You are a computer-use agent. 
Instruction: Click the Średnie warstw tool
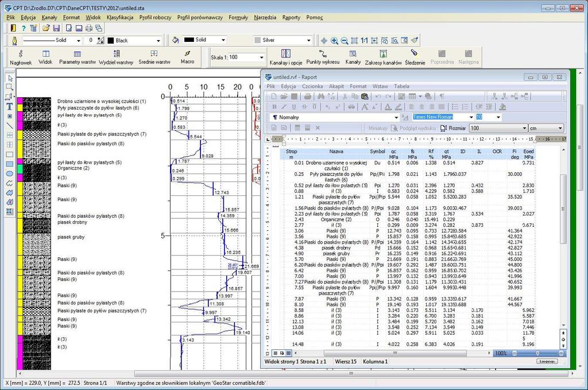click(154, 57)
